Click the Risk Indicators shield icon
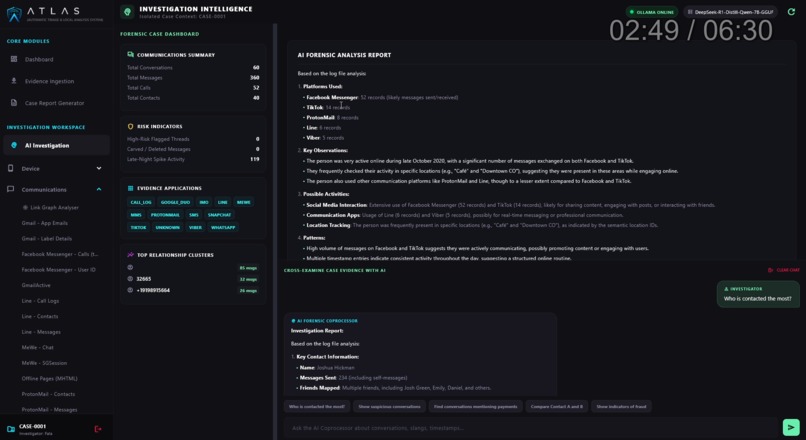This screenshot has width=806, height=440. pos(131,126)
